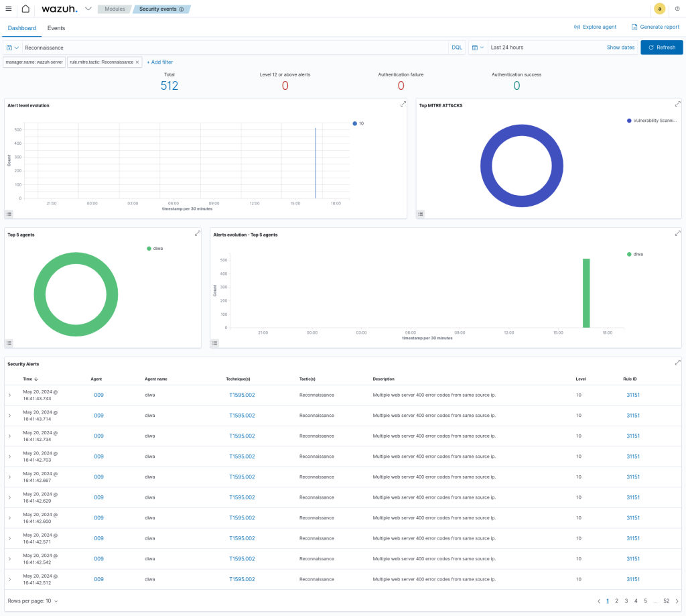Remove the rule.mitre.tactic Reconnaissance filter

tap(137, 62)
